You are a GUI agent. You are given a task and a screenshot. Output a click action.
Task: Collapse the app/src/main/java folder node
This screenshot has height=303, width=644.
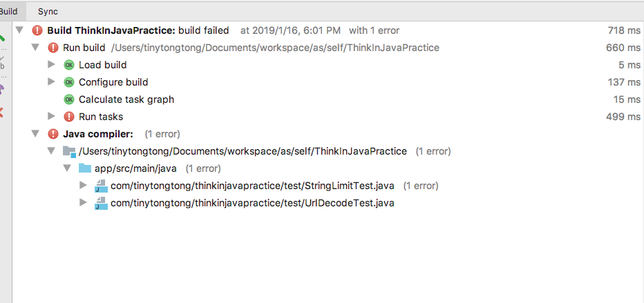click(x=67, y=168)
